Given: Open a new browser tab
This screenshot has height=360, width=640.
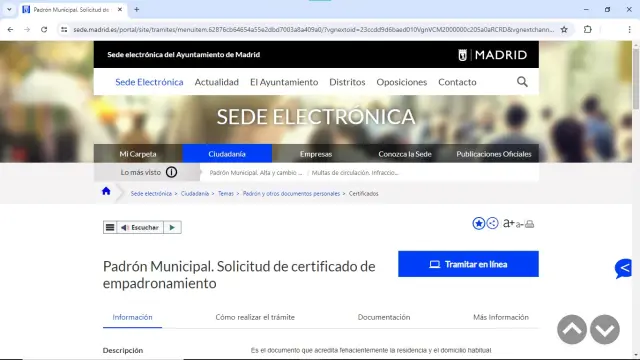Looking at the screenshot, I should coord(137,9).
